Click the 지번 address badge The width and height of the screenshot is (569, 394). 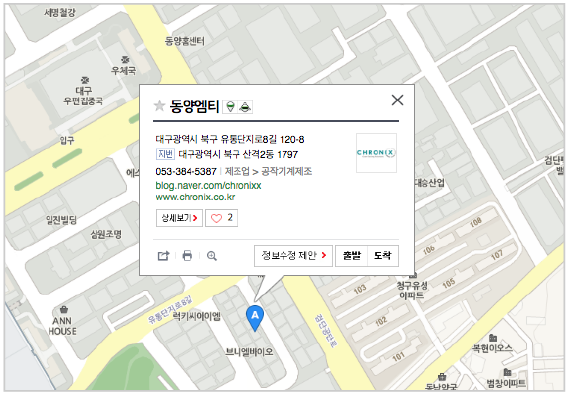pos(165,154)
